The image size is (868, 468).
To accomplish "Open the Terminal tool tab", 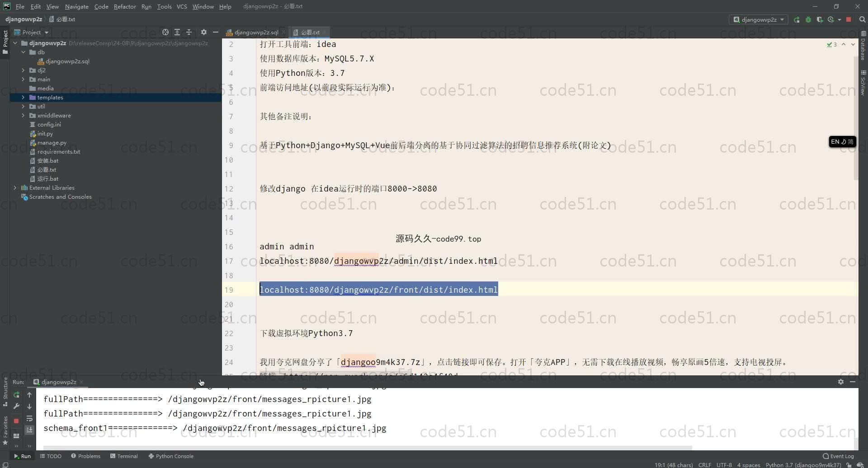I will [124, 456].
